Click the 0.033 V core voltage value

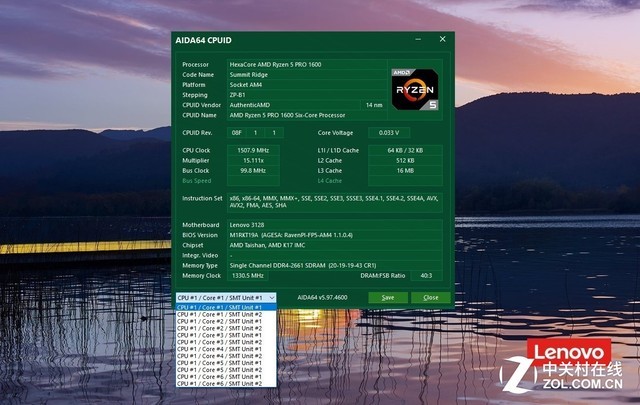[389, 133]
